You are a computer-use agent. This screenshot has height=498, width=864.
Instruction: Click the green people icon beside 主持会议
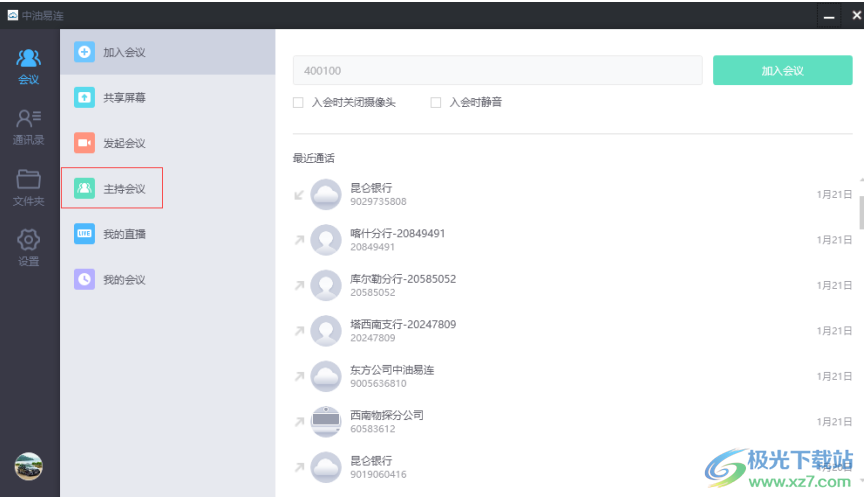84,188
